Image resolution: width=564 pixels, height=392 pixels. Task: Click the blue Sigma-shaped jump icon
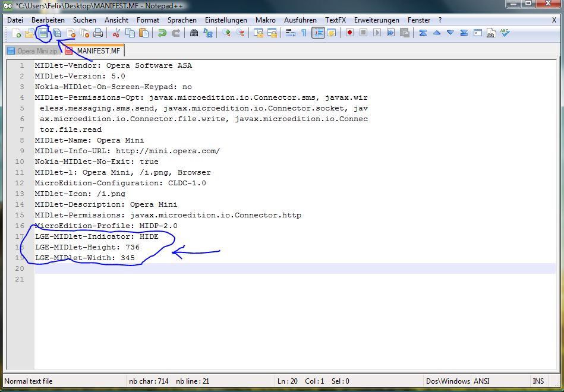click(x=464, y=33)
